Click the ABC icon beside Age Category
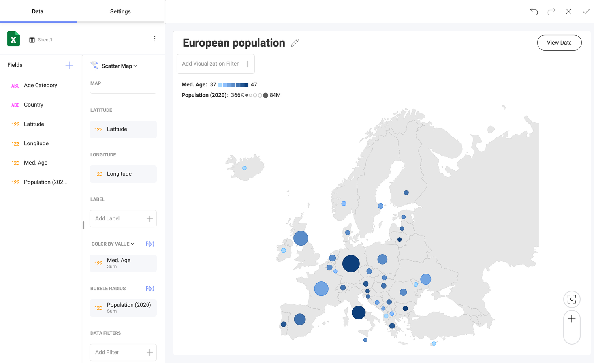Screen dimensions: 594x364 click(x=15, y=86)
